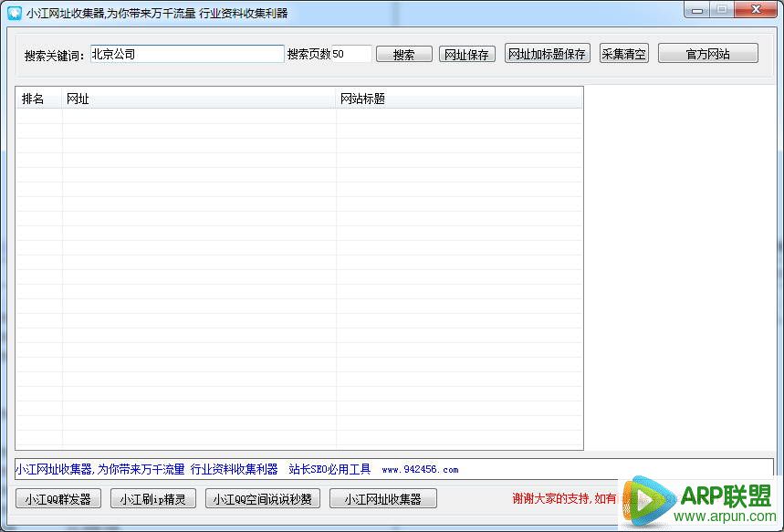The height and width of the screenshot is (532, 784).
Task: Minimize the 小江网址收集器 window
Action: [x=699, y=10]
